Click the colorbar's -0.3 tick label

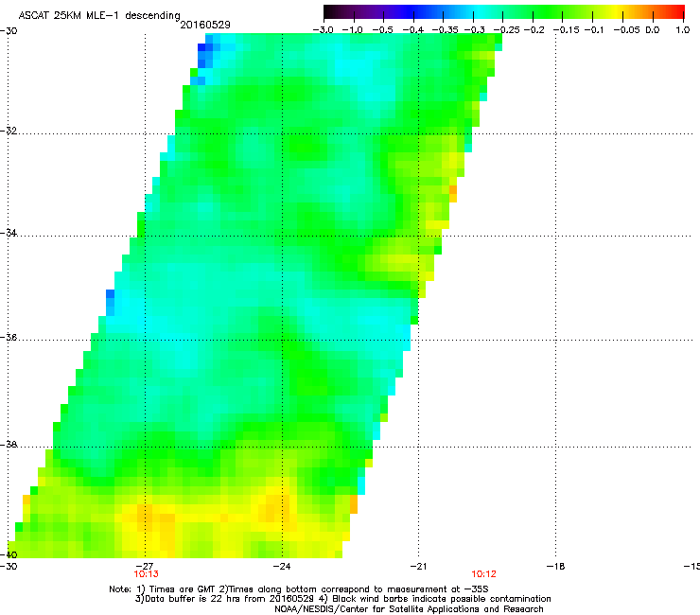[x=474, y=30]
